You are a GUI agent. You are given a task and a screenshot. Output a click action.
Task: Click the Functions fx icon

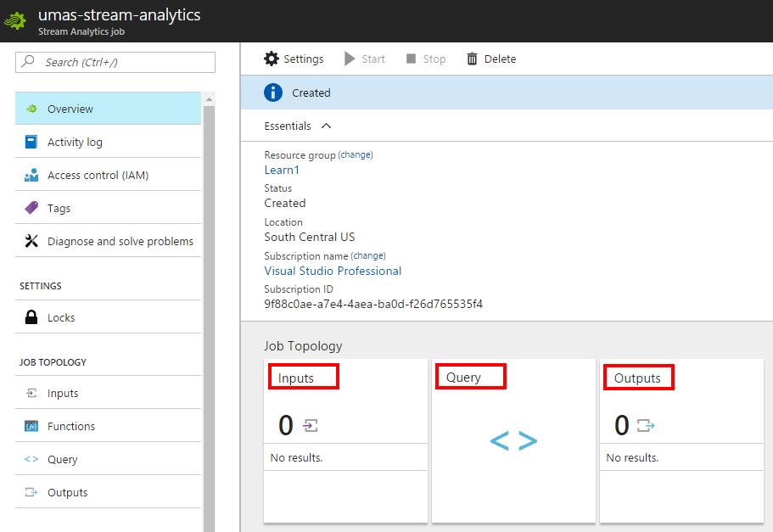31,426
